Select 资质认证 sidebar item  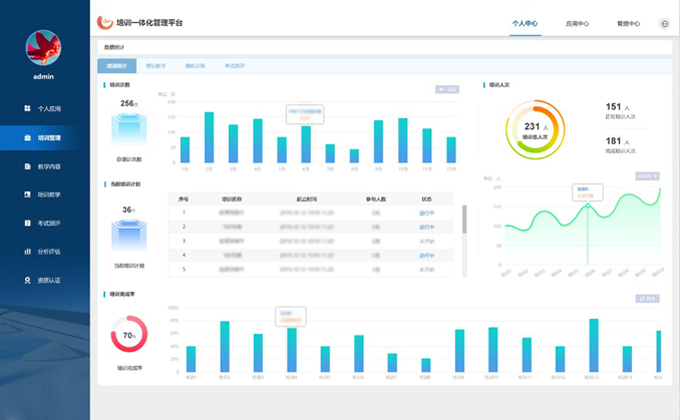(x=44, y=280)
